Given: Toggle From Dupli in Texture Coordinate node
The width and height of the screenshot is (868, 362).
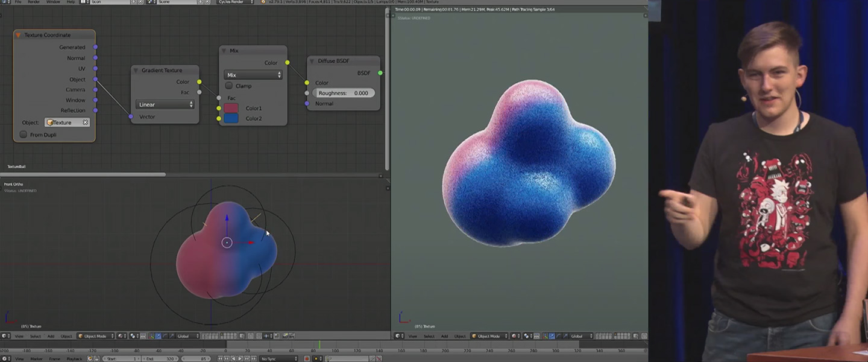Looking at the screenshot, I should [23, 134].
